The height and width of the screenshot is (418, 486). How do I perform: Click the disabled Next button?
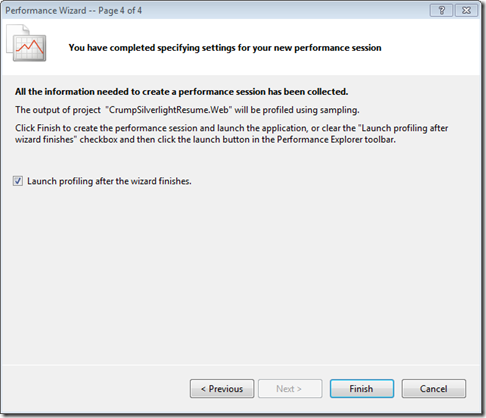[290, 389]
